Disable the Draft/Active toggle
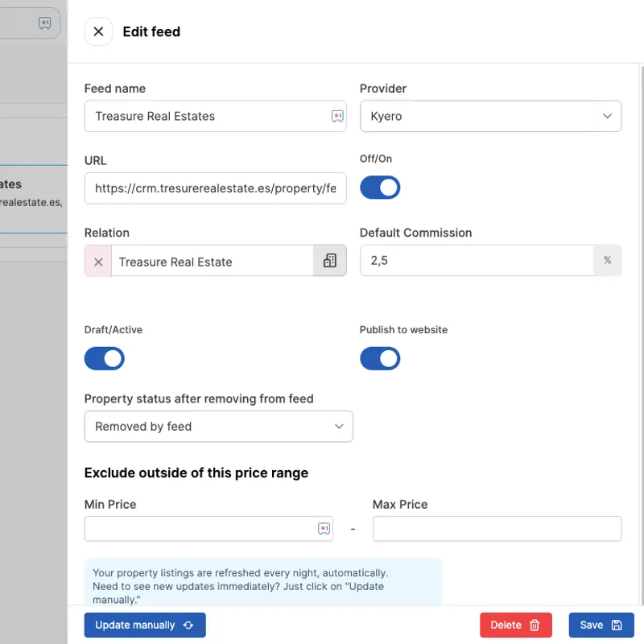 click(104, 358)
